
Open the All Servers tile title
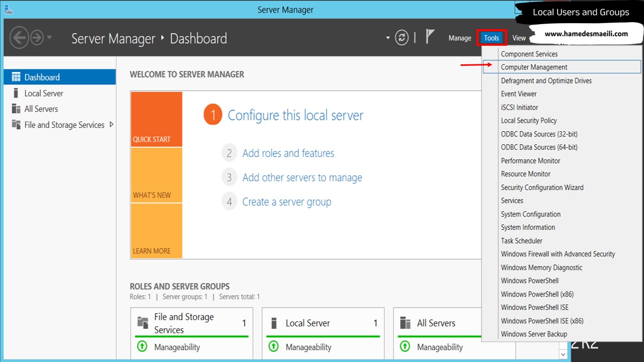coord(436,323)
